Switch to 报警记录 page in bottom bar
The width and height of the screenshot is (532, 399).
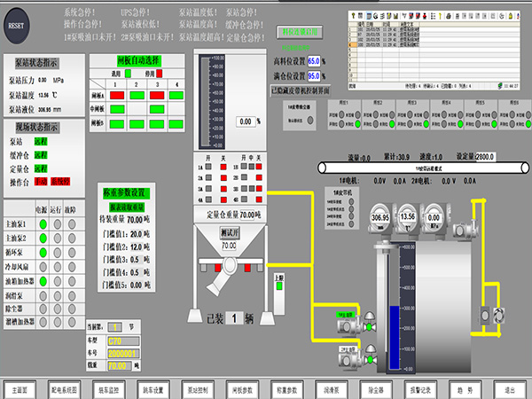(420, 390)
